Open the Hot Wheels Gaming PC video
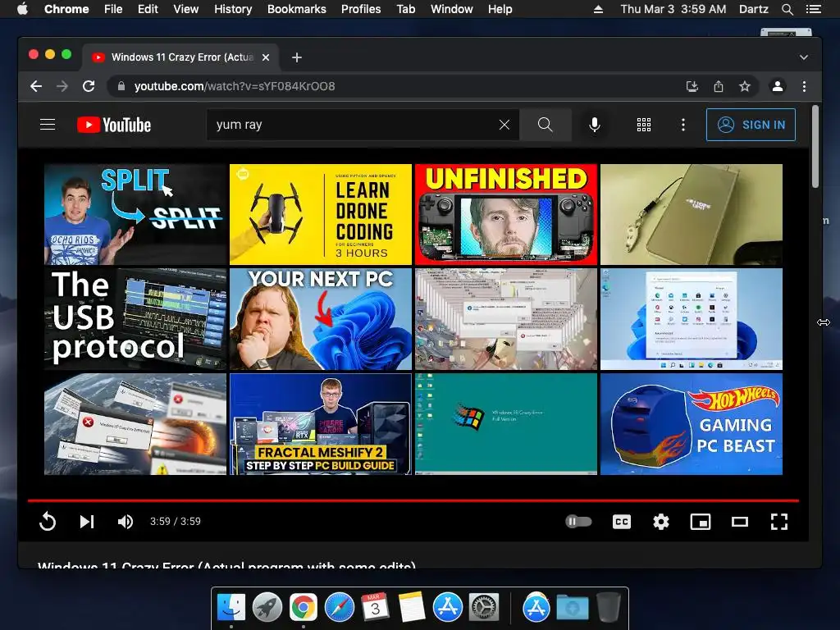The height and width of the screenshot is (630, 840). [x=691, y=424]
